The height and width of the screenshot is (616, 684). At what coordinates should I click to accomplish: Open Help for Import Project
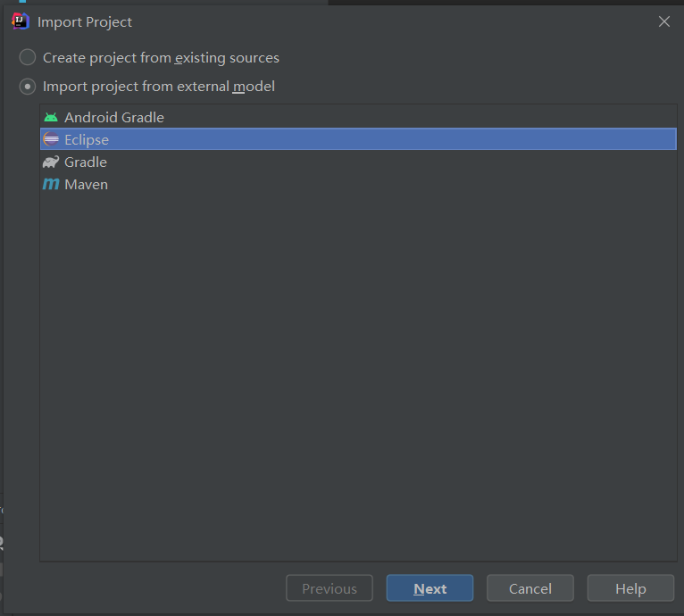(630, 588)
